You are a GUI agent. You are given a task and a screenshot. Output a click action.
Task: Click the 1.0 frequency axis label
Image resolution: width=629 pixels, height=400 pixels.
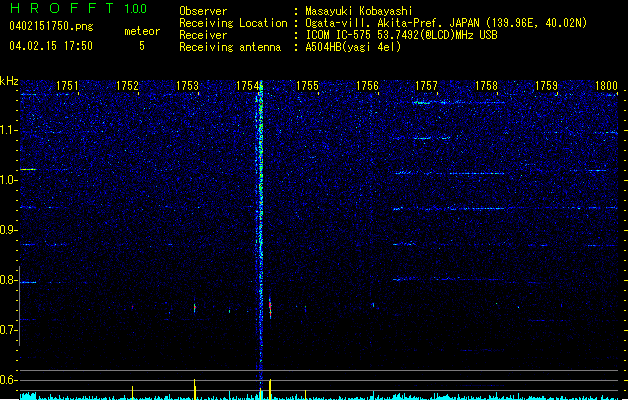tap(7, 180)
